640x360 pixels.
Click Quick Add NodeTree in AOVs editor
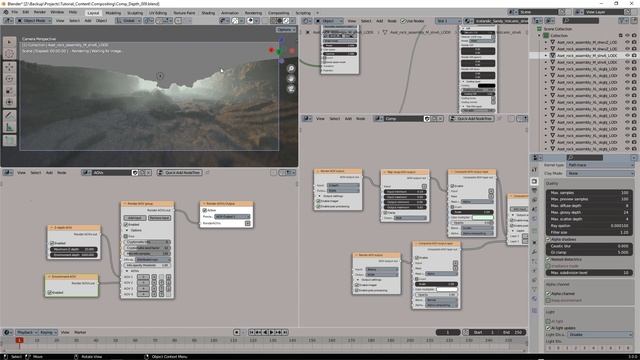pos(180,173)
